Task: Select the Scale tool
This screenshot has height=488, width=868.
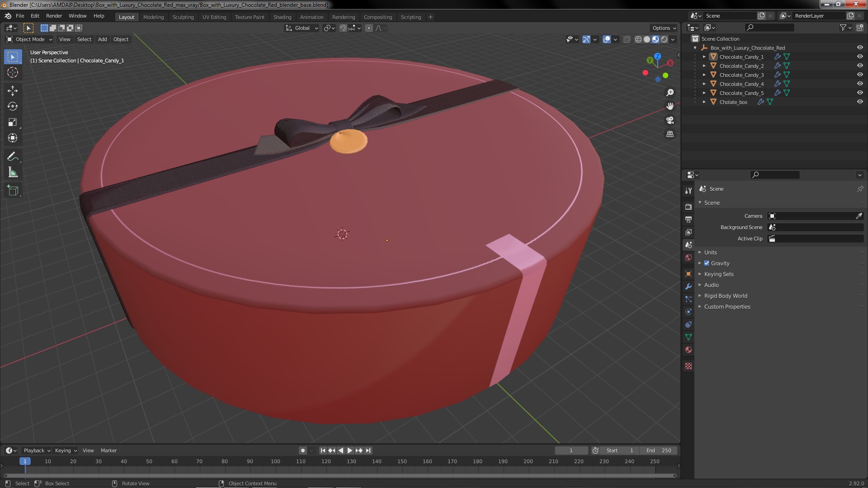Action: (x=13, y=122)
